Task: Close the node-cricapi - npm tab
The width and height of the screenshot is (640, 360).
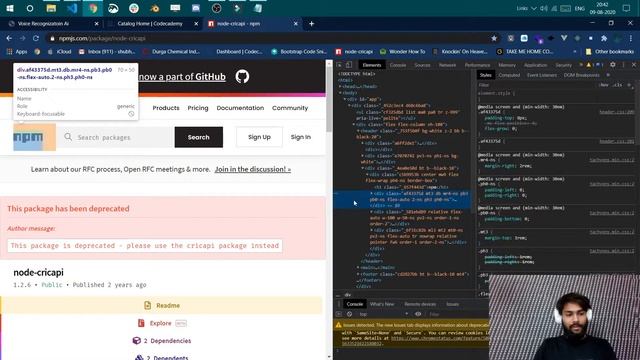Action: point(296,24)
